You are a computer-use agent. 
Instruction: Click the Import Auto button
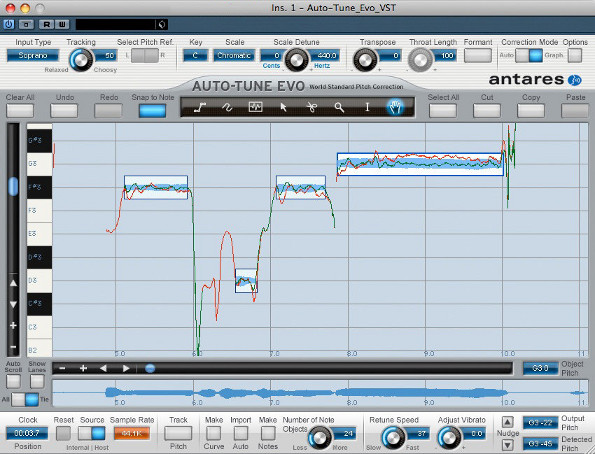pyautogui.click(x=241, y=433)
